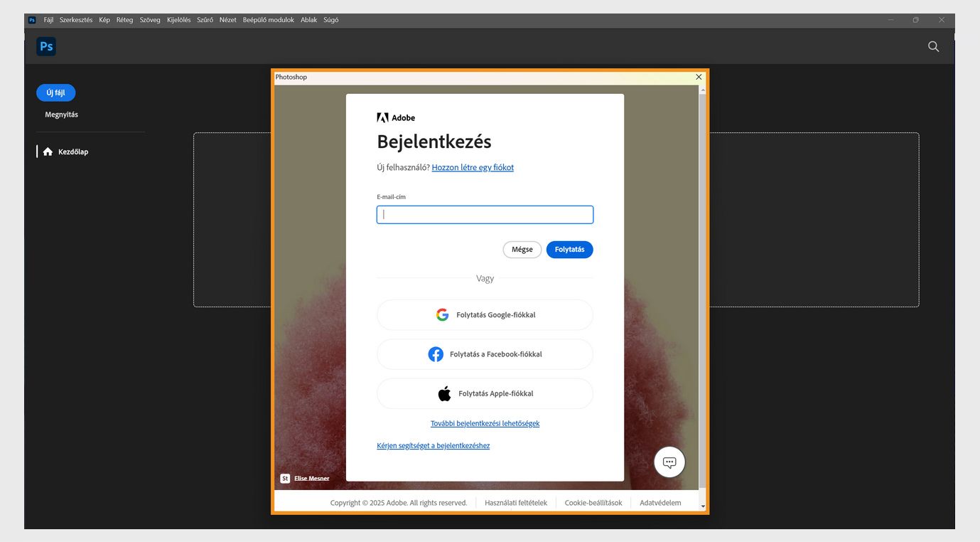This screenshot has width=980, height=542.
Task: Click the Photoshop Ps logo icon
Action: 45,46
